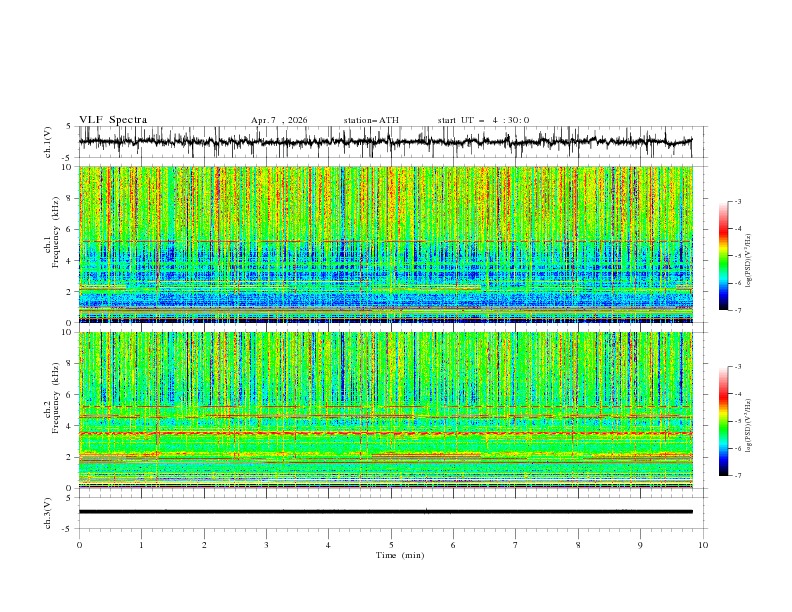Click the "3" tick on the time axis
Viewport: 792px width, 612px height.
(x=266, y=545)
